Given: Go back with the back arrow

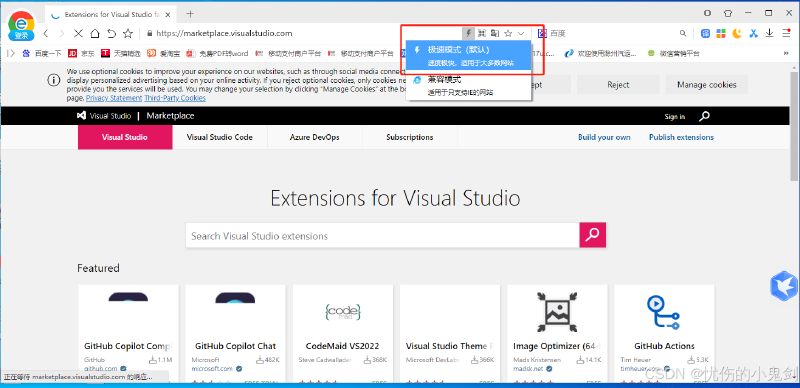Looking at the screenshot, I should coord(46,34).
